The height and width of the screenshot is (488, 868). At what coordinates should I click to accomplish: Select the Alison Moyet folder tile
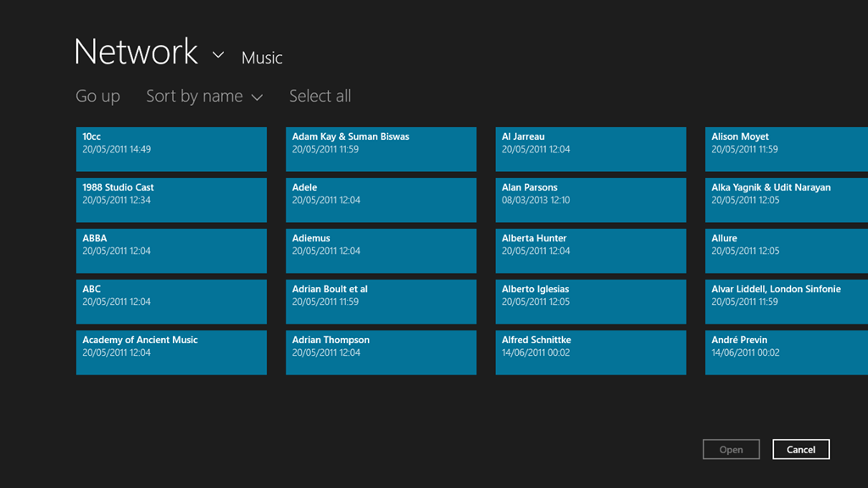[786, 149]
